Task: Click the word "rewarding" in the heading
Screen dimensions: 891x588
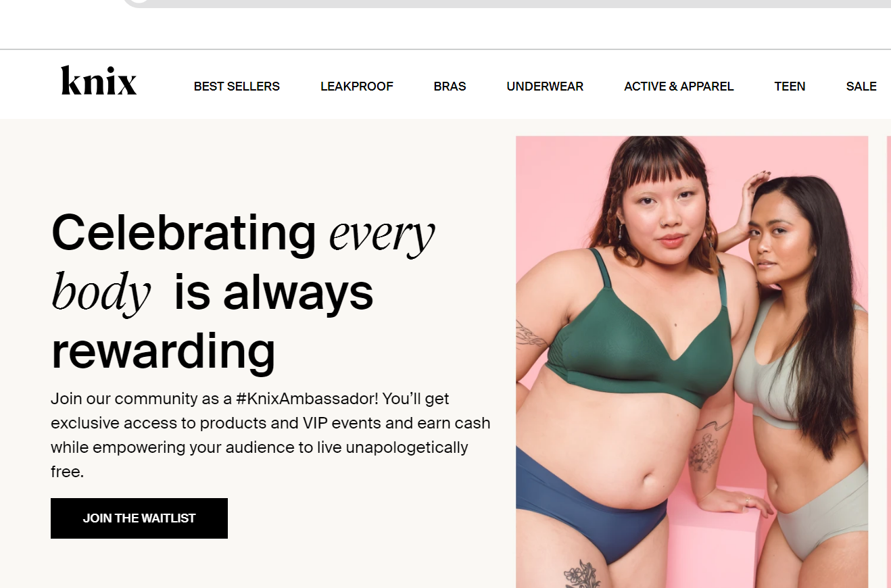Action: [x=164, y=351]
